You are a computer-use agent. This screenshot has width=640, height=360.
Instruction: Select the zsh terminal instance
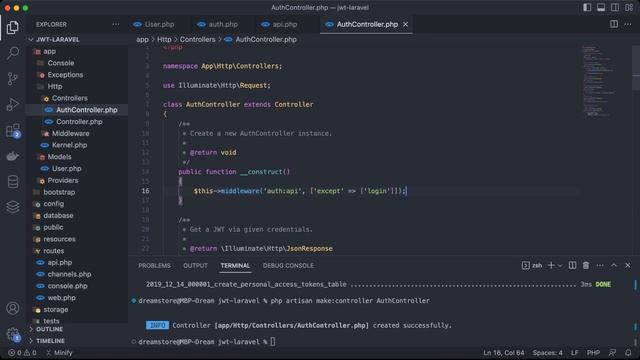(x=532, y=265)
